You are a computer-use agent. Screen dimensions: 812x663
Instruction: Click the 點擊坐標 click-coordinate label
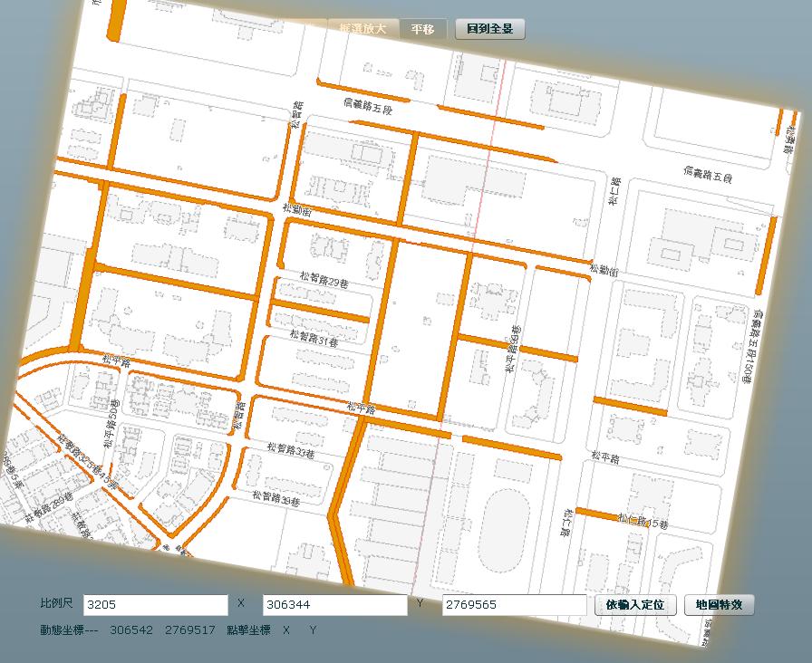(251, 629)
